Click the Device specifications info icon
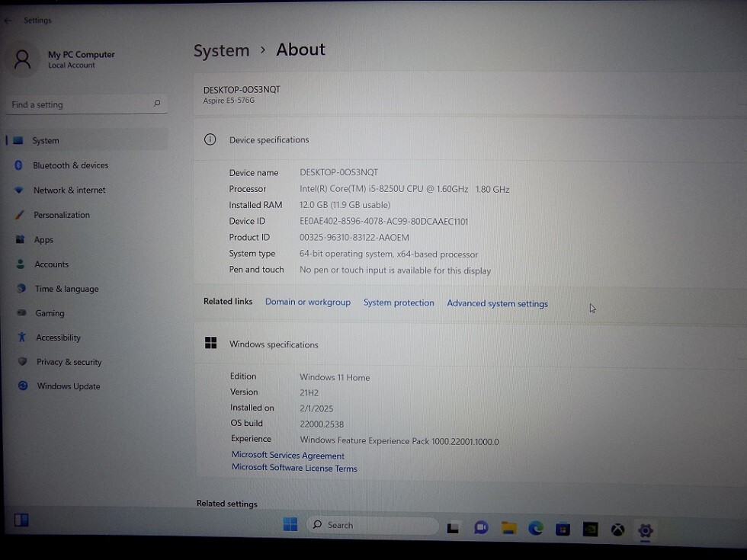This screenshot has width=747, height=560. [x=210, y=139]
